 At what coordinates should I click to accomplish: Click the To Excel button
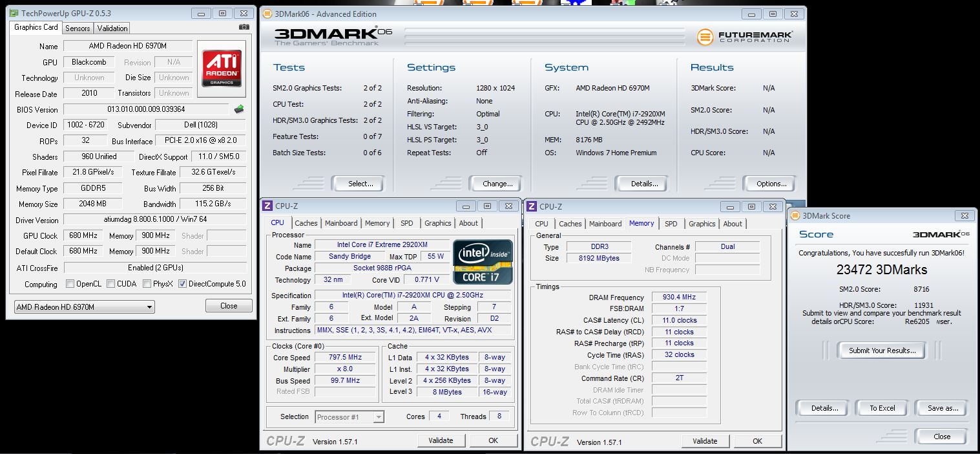[x=882, y=408]
